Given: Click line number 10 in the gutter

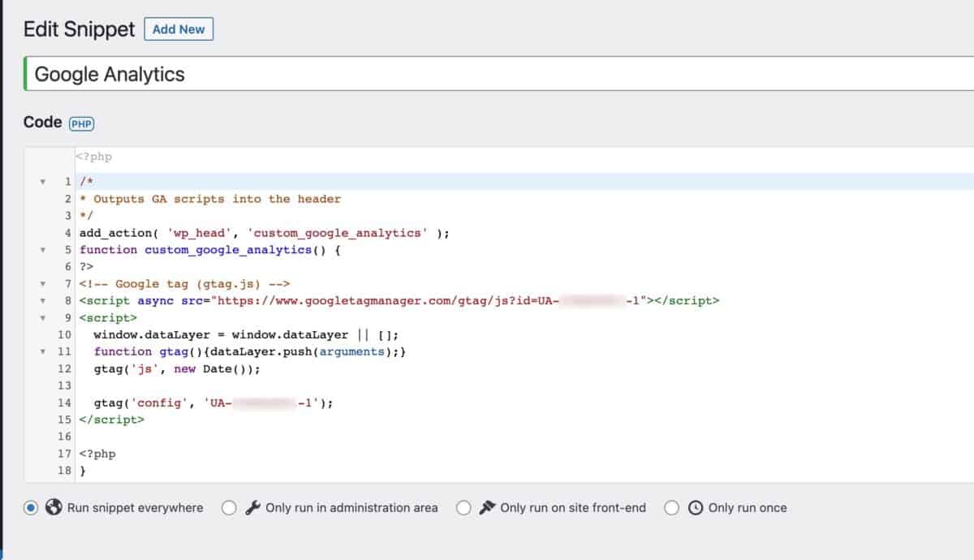Looking at the screenshot, I should pyautogui.click(x=64, y=334).
